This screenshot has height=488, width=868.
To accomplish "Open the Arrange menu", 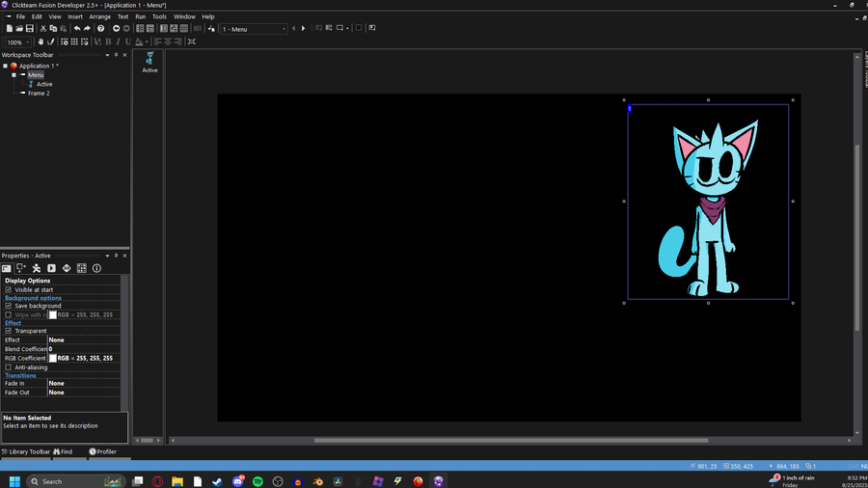I will click(100, 16).
